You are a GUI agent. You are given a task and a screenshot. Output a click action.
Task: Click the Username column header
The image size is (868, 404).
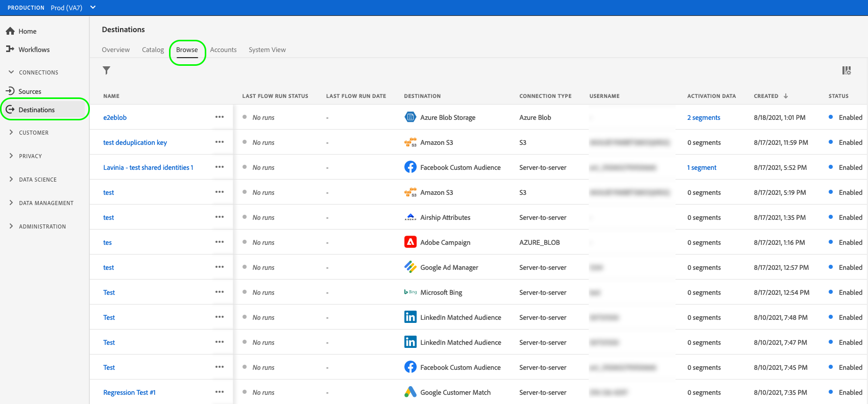coord(605,96)
